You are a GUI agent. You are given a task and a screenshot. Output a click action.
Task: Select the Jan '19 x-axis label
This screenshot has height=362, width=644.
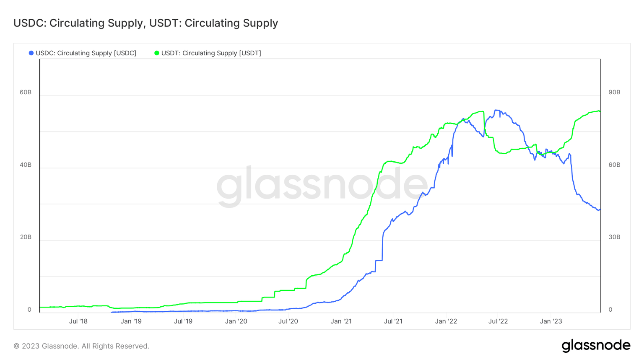pos(131,321)
